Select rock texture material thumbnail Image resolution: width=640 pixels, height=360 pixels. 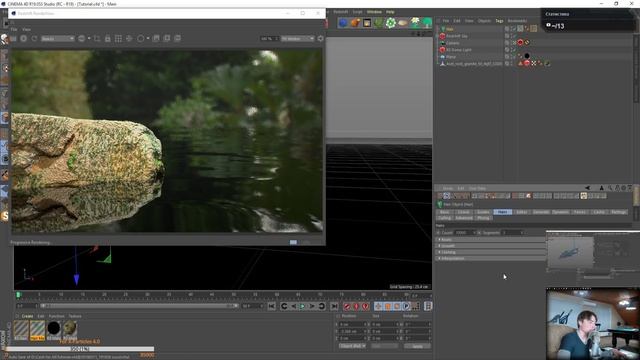pos(70,328)
